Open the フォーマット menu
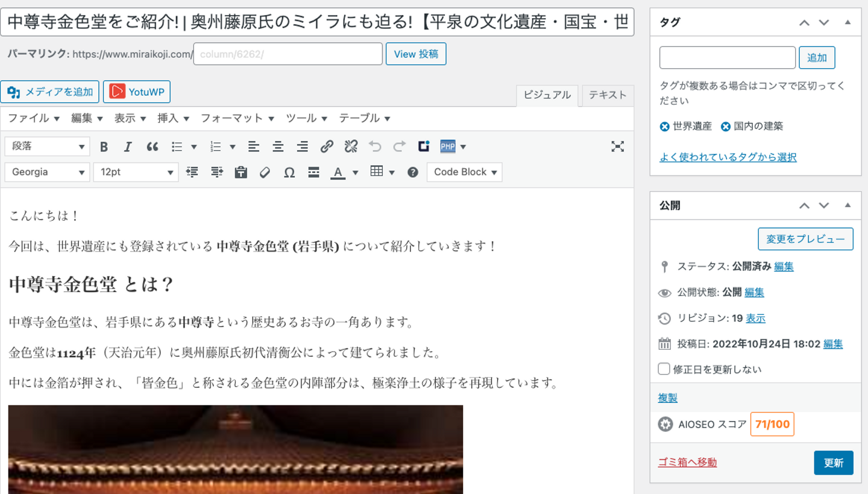This screenshot has width=868, height=494. point(237,118)
